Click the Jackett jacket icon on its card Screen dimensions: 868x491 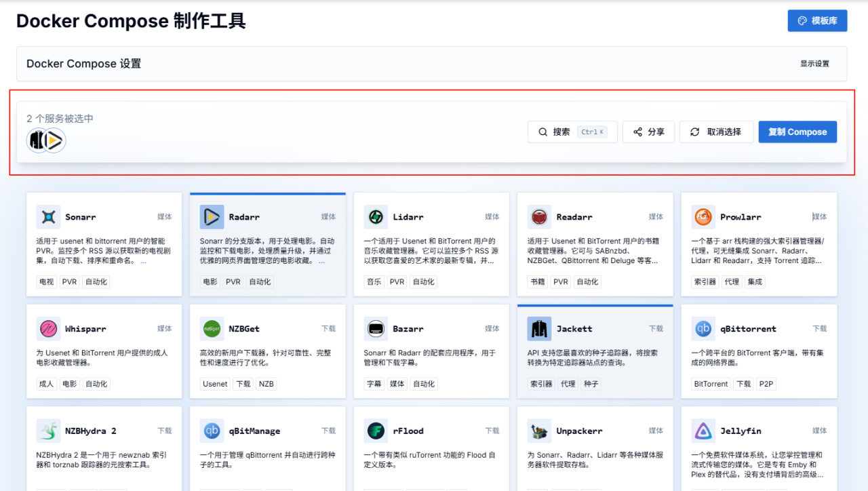click(x=539, y=329)
